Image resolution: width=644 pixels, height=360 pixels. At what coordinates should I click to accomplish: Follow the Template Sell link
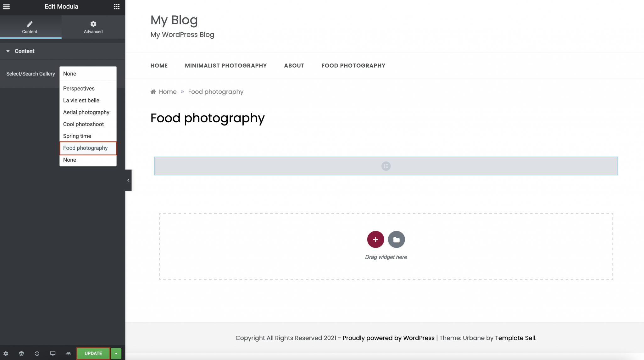pos(515,338)
